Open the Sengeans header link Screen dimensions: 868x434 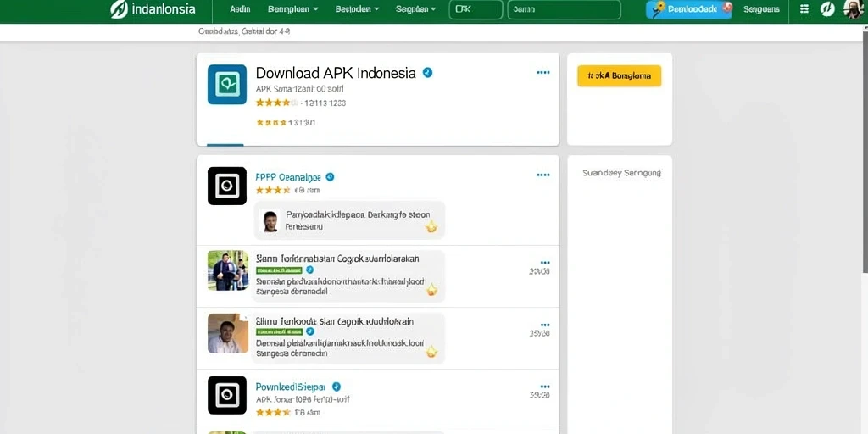(761, 9)
